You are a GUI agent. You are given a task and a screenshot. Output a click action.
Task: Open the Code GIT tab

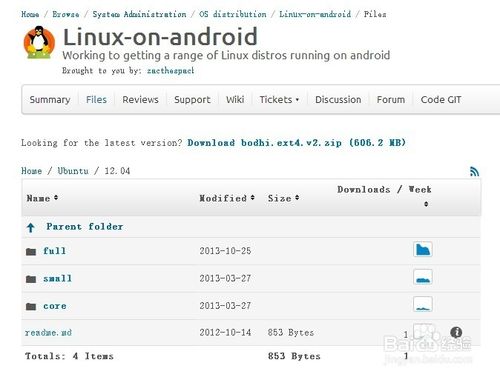click(x=441, y=99)
